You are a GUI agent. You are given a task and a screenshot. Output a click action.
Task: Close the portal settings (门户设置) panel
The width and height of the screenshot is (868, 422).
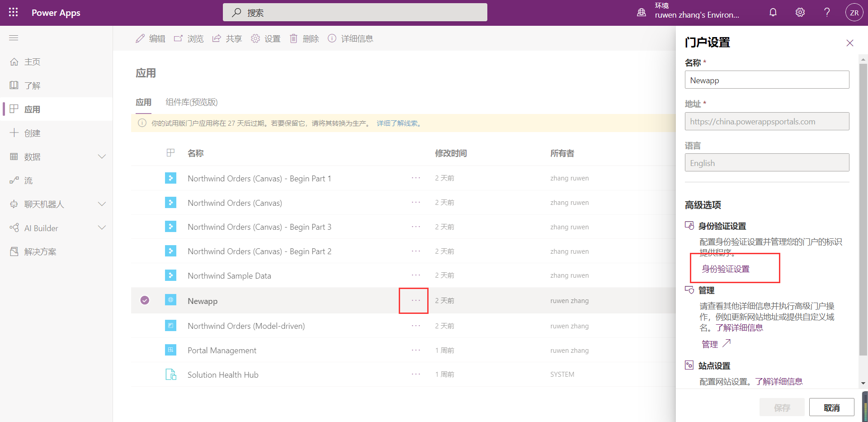pyautogui.click(x=850, y=43)
